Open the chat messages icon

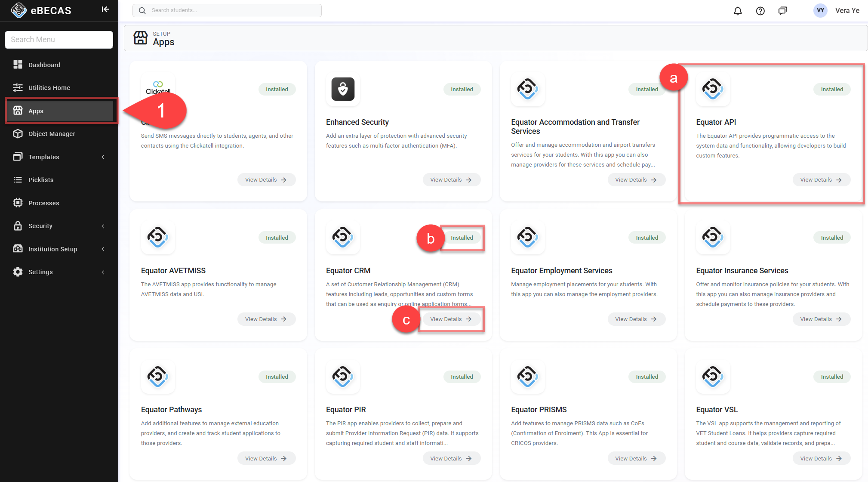click(783, 11)
